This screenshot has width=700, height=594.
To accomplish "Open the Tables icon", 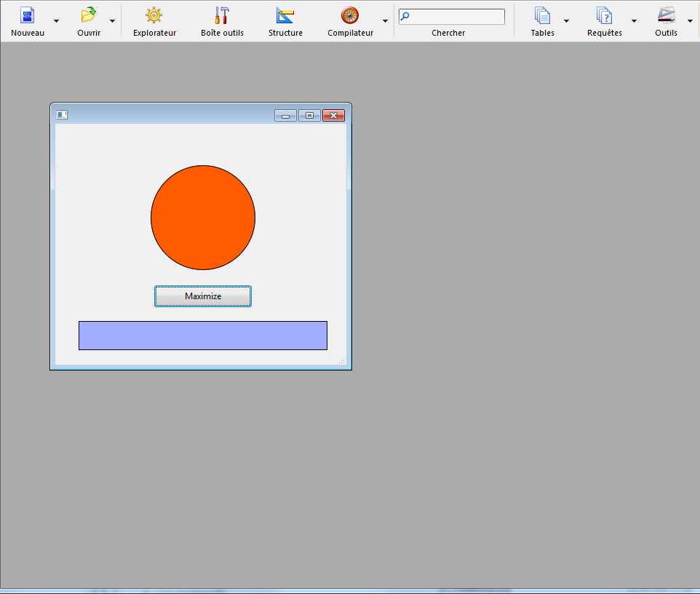I will (542, 16).
